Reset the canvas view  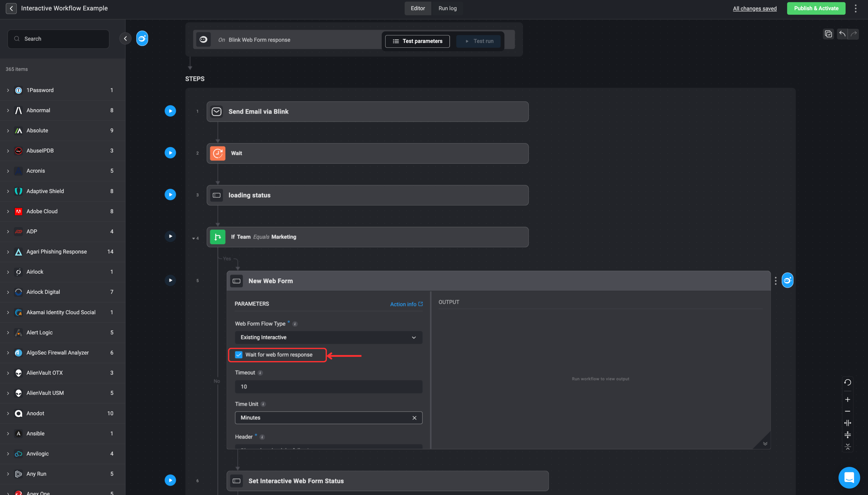click(x=848, y=382)
